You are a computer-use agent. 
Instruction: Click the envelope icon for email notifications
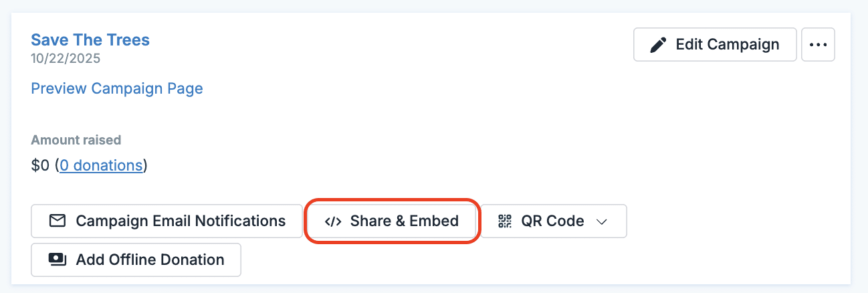(x=58, y=221)
